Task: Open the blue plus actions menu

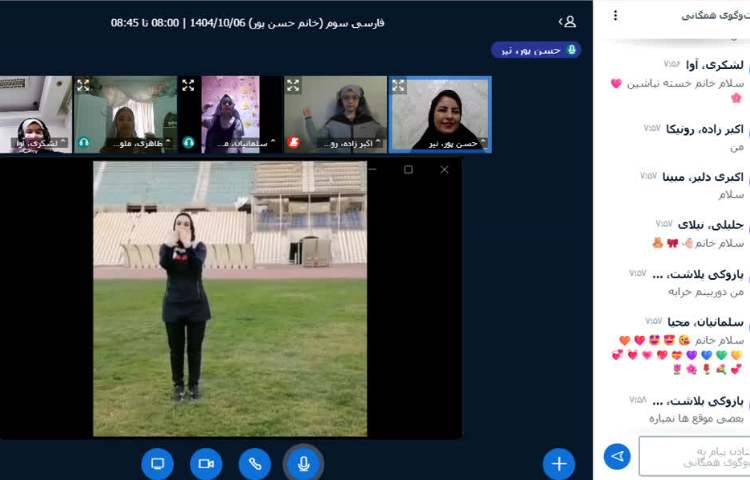Action: [559, 463]
